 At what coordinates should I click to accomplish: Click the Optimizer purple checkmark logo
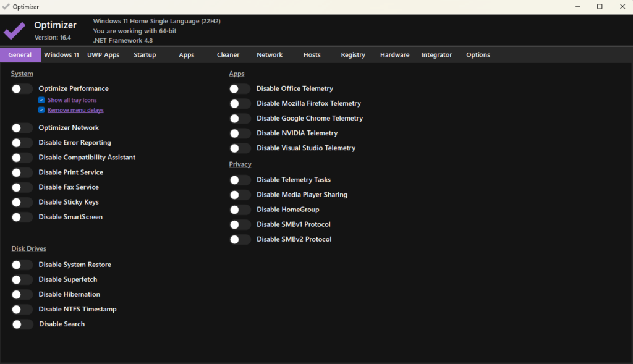15,30
